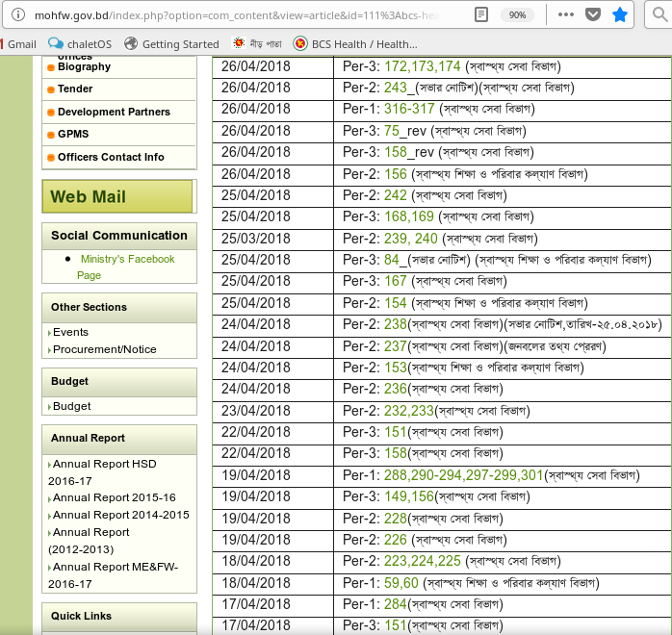The width and height of the screenshot is (672, 635).
Task: Click the Web Mail banner
Action: point(116,196)
